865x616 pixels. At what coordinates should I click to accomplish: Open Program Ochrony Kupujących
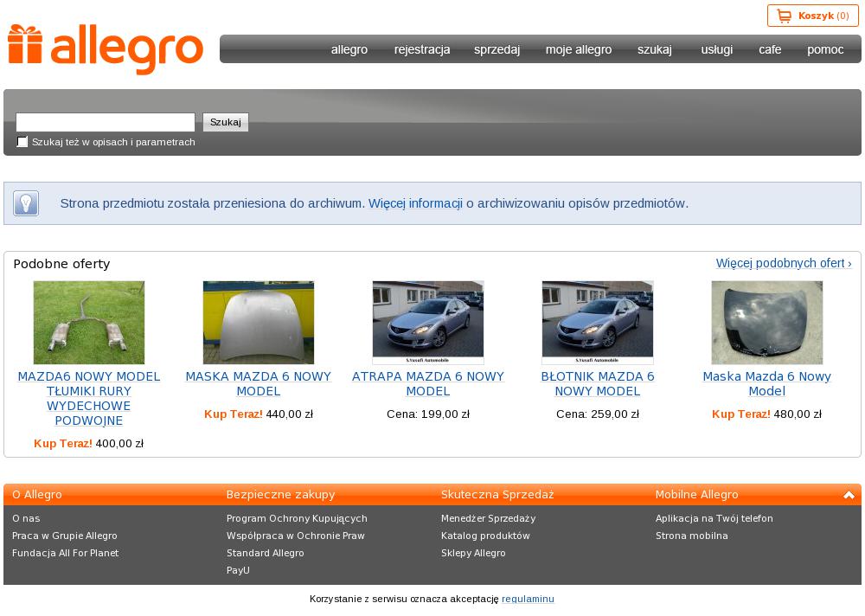click(297, 518)
